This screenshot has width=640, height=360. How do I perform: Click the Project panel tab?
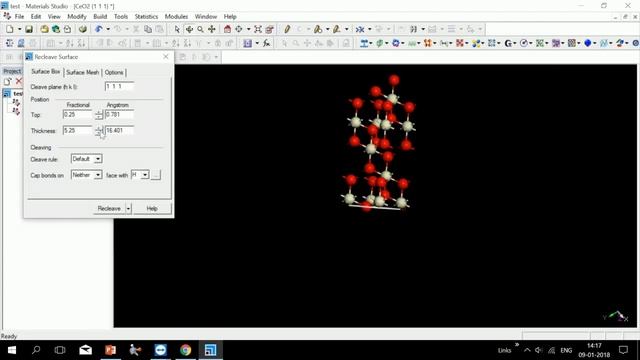pyautogui.click(x=12, y=71)
